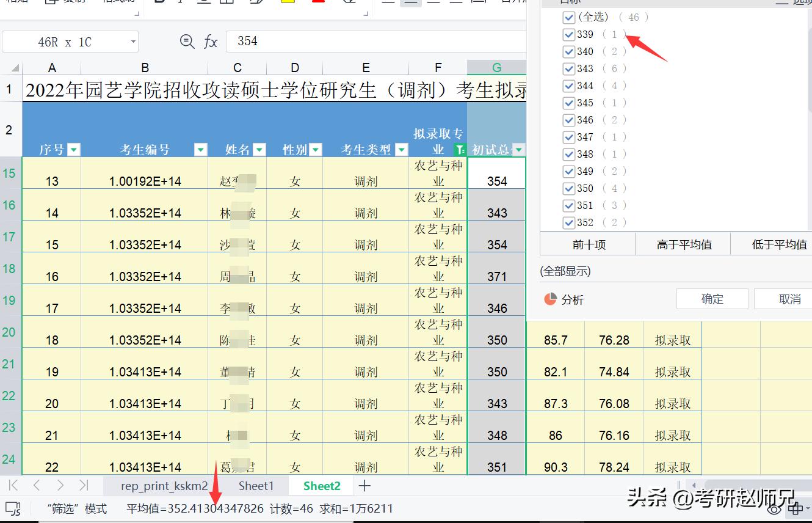Uncheck the 352 filter value
812x523 pixels.
(x=568, y=222)
